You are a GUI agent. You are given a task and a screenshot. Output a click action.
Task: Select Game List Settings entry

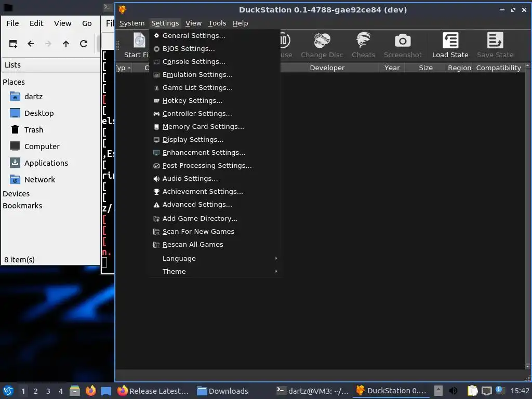point(215,87)
